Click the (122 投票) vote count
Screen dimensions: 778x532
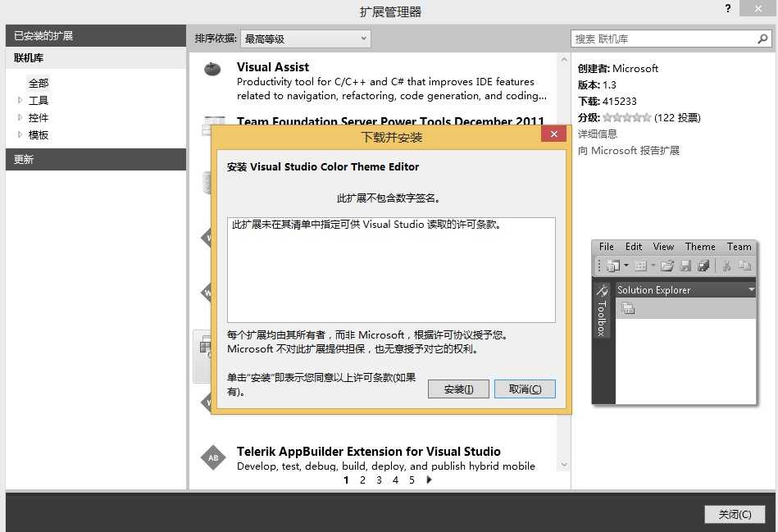pyautogui.click(x=677, y=117)
